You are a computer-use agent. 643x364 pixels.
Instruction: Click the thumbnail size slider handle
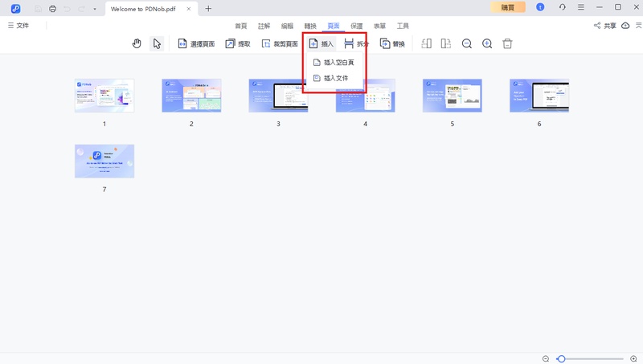coord(561,358)
